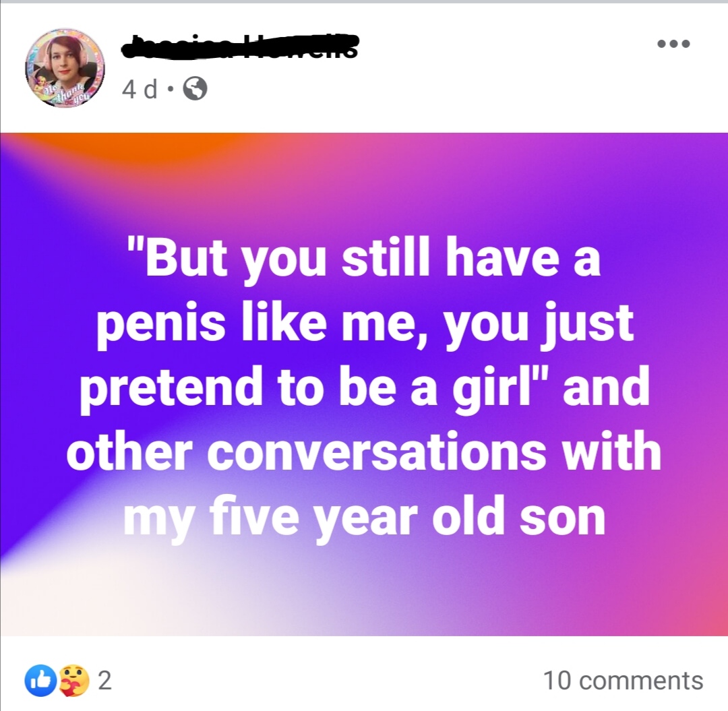Click the middle dot of the options menu

tap(674, 44)
